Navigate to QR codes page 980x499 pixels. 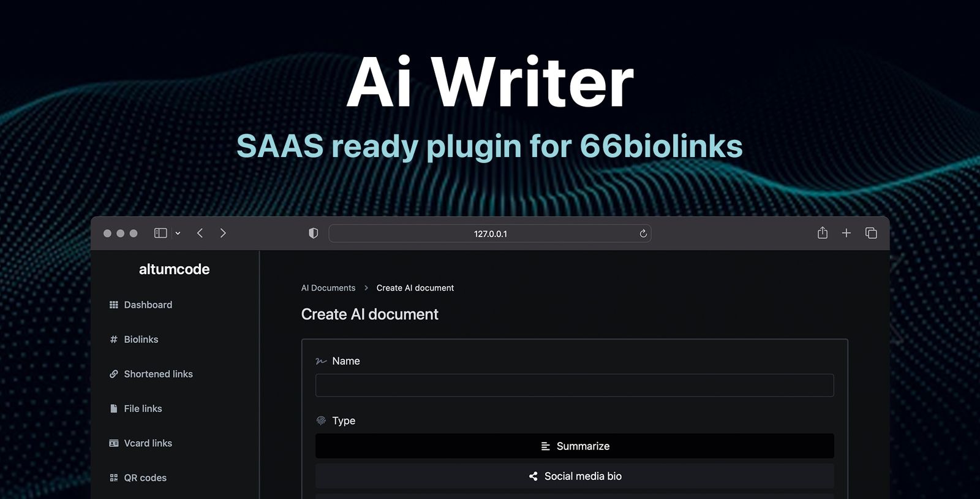(145, 478)
